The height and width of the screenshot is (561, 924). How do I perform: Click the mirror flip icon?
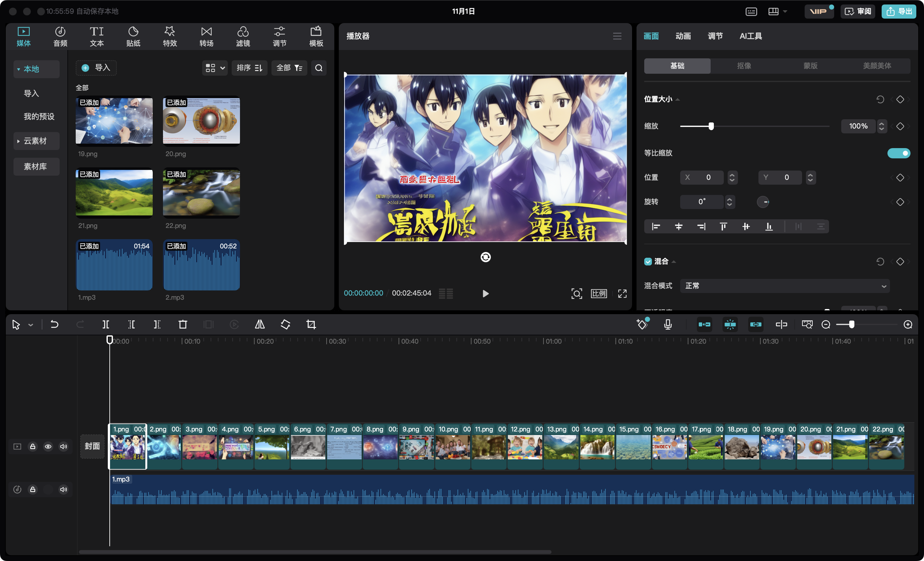tap(260, 324)
